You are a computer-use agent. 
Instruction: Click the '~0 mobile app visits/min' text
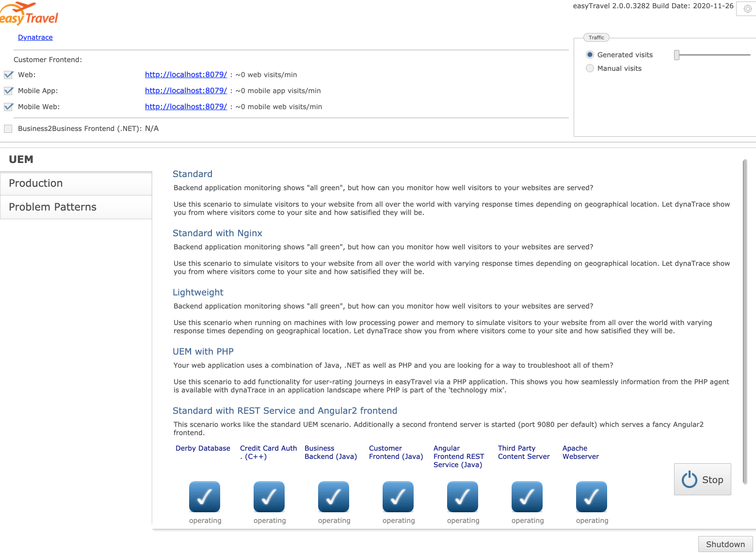click(278, 91)
